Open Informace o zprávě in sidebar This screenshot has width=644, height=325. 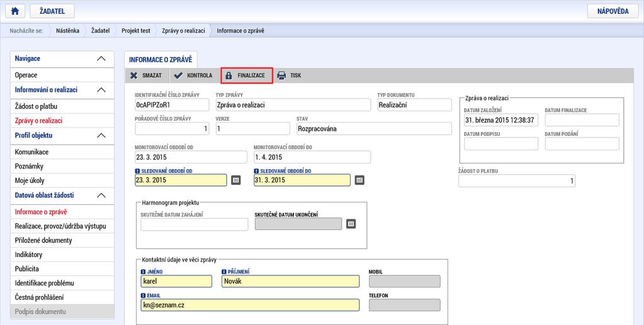click(62, 212)
